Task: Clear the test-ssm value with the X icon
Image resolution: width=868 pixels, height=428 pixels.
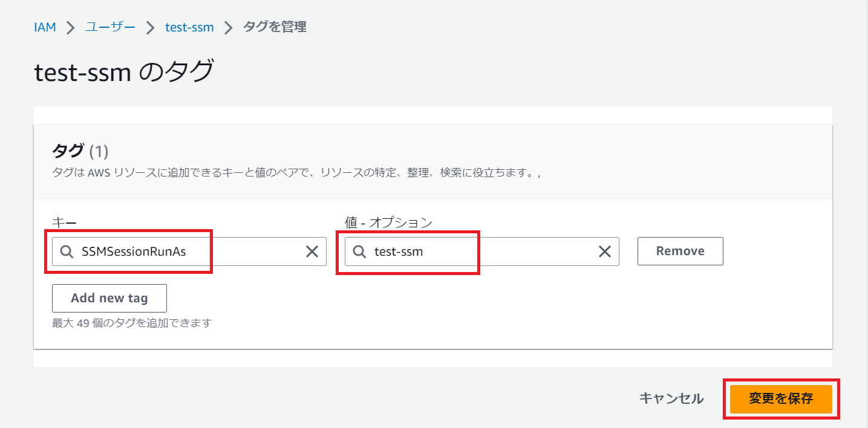Action: coord(604,251)
